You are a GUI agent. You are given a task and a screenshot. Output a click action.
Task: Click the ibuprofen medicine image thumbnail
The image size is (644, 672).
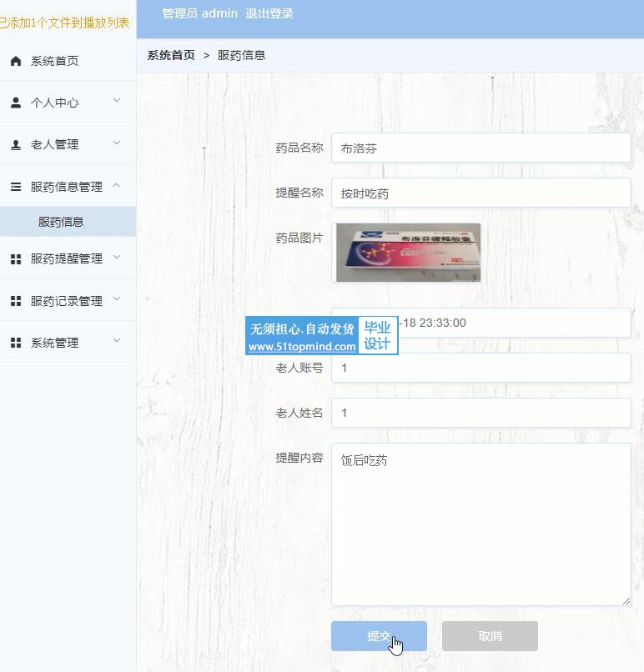click(x=408, y=253)
